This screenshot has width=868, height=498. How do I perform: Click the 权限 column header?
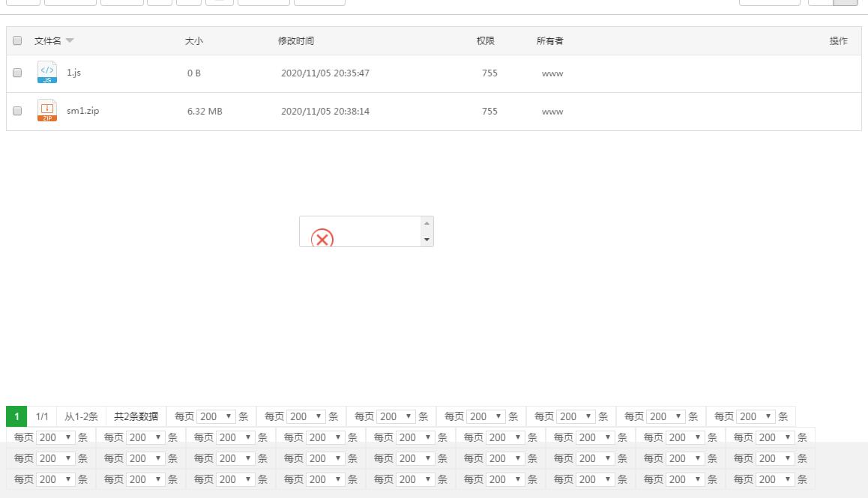486,40
